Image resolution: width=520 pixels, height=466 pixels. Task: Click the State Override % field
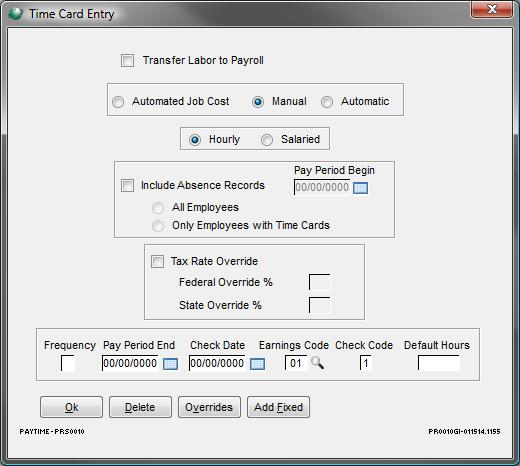319,305
